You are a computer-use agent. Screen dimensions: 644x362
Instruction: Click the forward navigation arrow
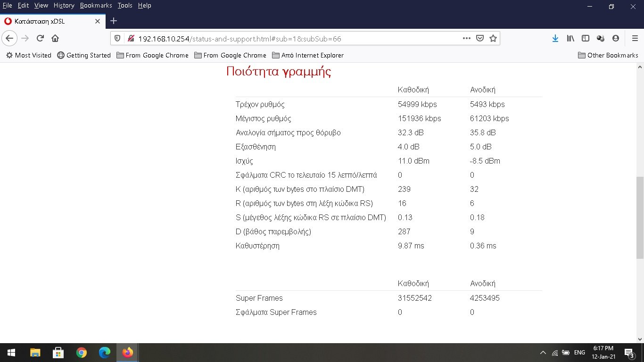25,38
